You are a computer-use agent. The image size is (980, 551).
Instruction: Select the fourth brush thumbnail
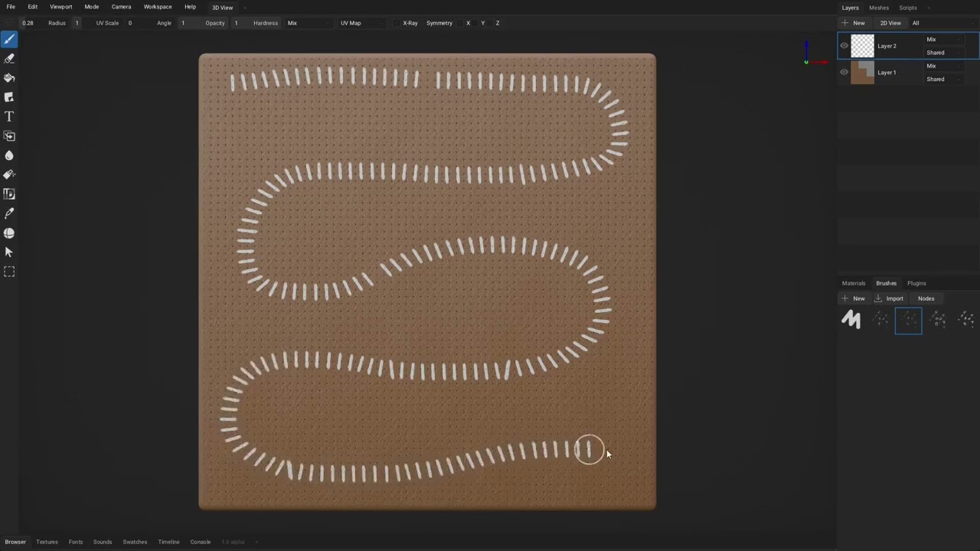point(938,320)
